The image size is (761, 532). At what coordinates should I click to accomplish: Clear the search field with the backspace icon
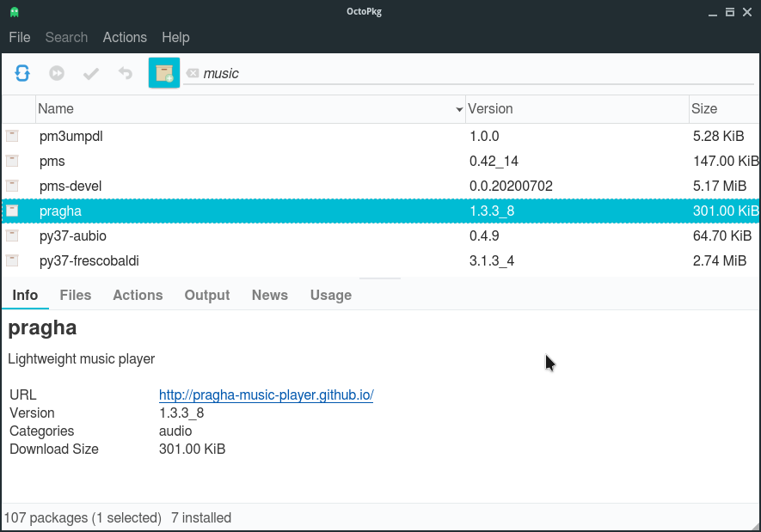click(x=193, y=73)
